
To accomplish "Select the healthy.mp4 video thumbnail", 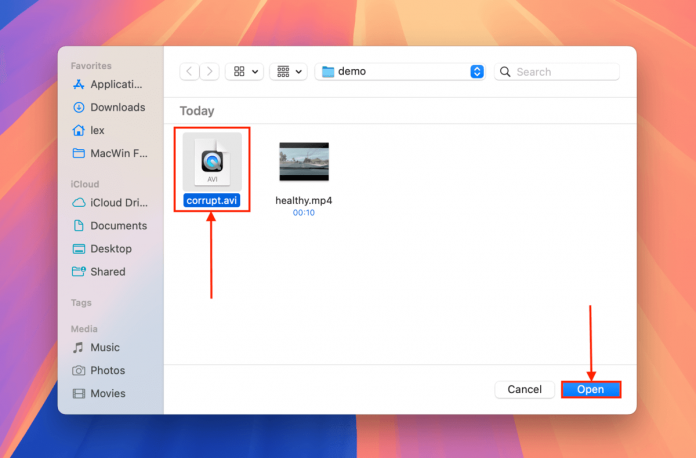I will pyautogui.click(x=303, y=162).
